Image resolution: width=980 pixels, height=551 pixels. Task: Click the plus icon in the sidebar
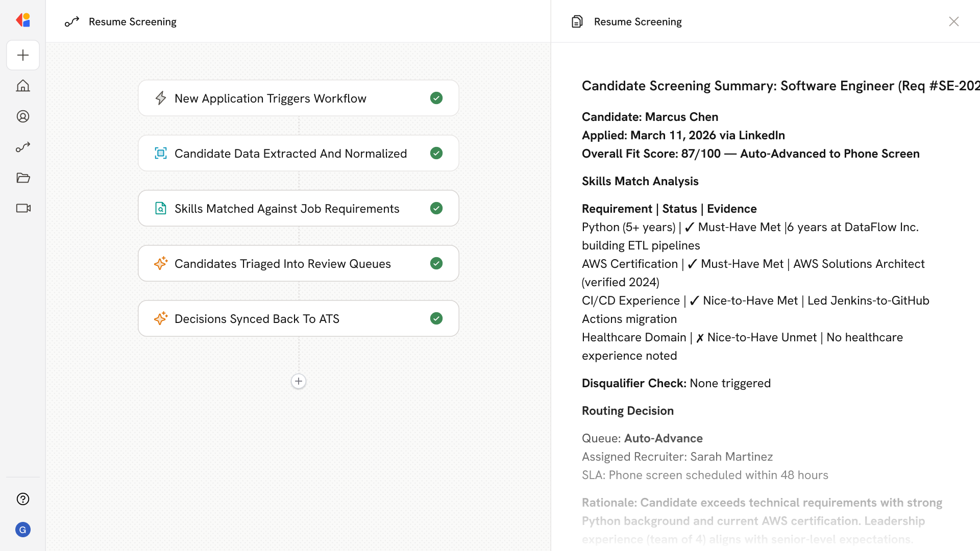[23, 55]
